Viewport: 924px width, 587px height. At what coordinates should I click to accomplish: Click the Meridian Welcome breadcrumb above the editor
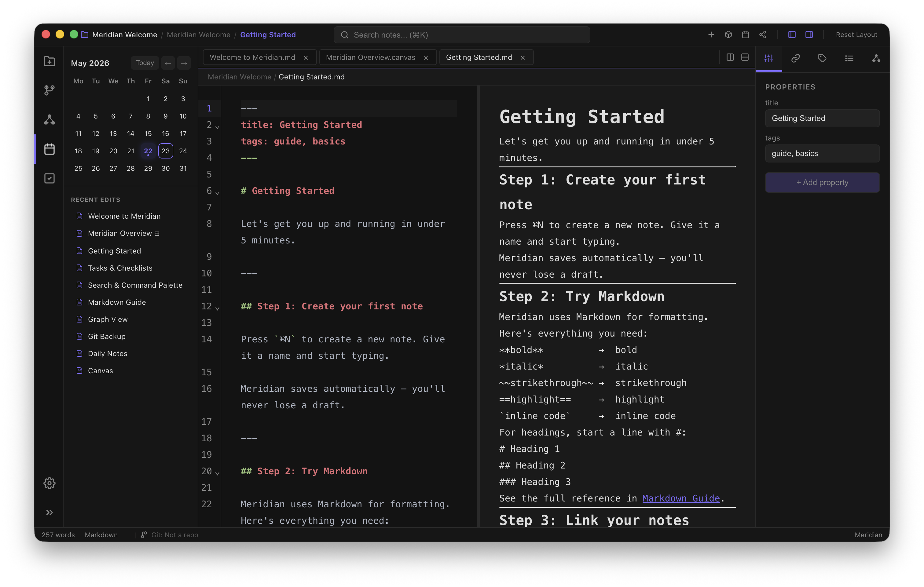pos(240,77)
